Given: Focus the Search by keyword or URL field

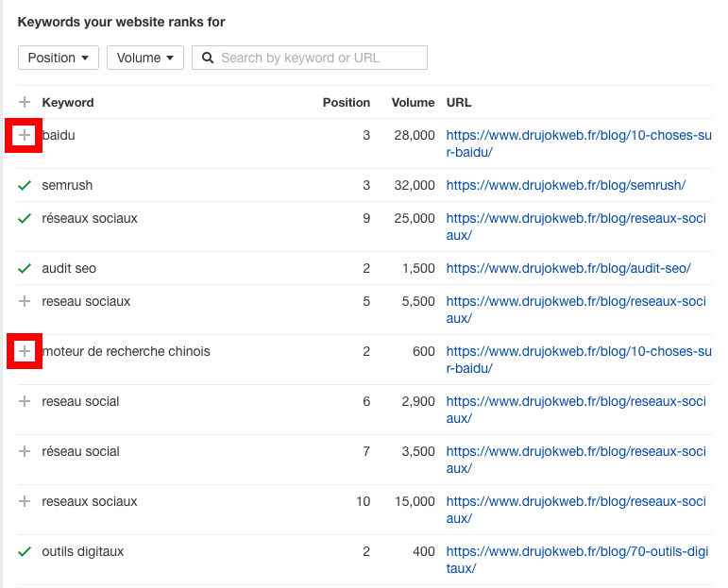Looking at the screenshot, I should [x=310, y=58].
